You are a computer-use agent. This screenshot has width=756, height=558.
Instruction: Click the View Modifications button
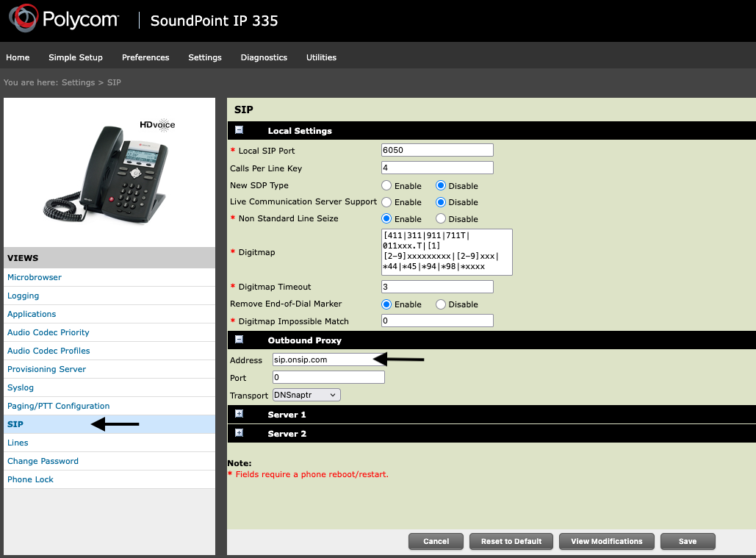(606, 541)
